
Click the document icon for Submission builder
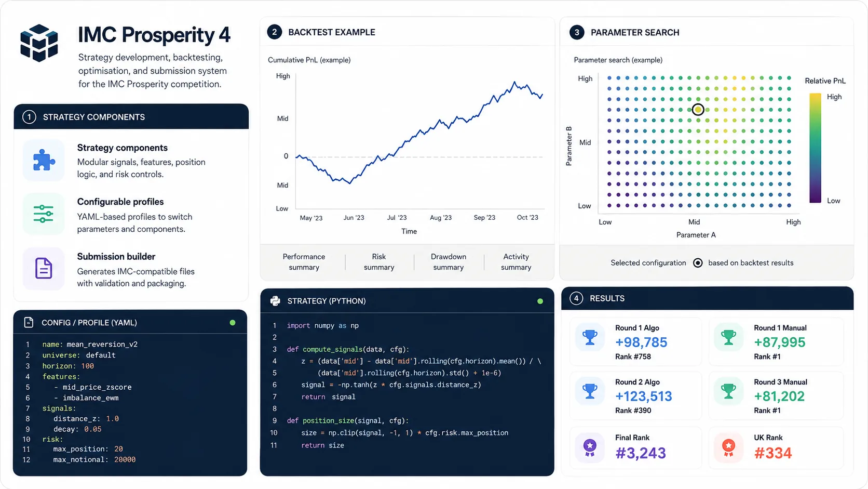[x=44, y=268]
